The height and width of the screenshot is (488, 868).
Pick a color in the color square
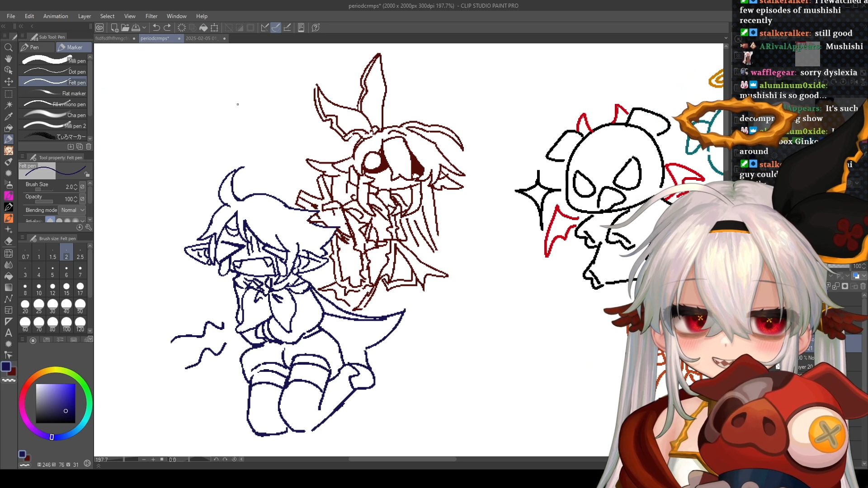point(56,403)
